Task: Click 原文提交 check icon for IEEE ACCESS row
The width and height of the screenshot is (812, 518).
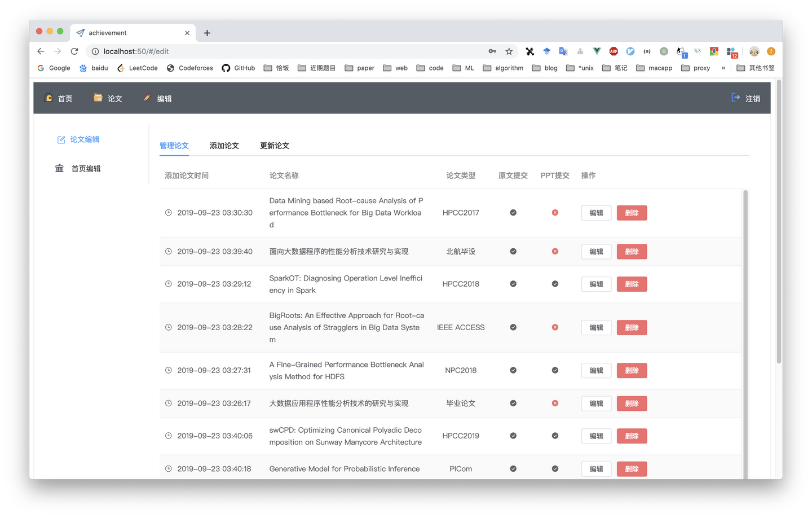Action: coord(513,327)
